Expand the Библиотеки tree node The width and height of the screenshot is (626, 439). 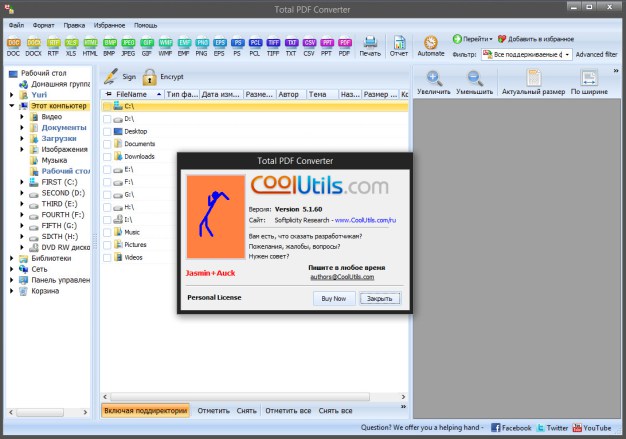[12, 258]
